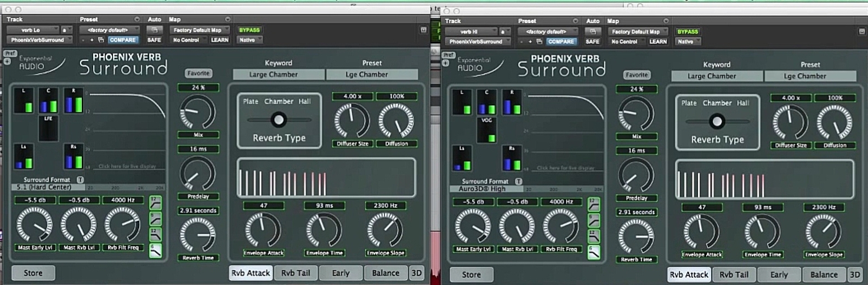Click the Pref icon in the verb Lo plugin
The image size is (868, 285).
click(x=10, y=54)
